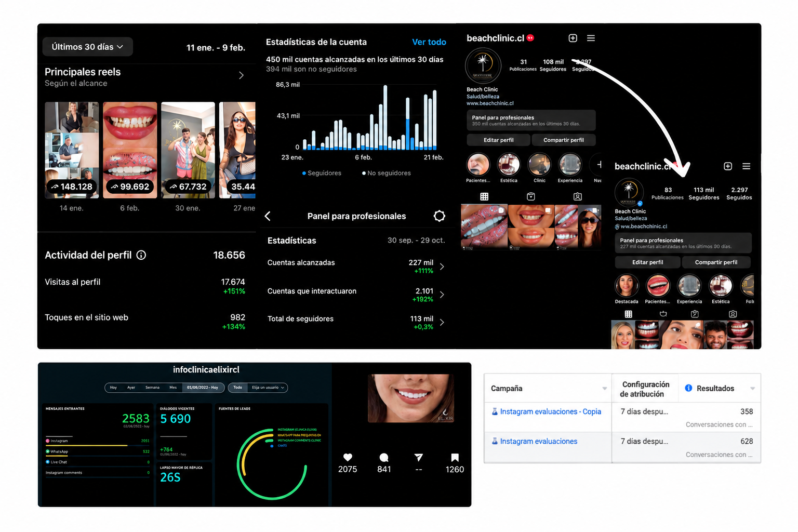The height and width of the screenshot is (532, 798).
Task: Open settings gear in Panel para profesionales
Action: click(x=440, y=216)
